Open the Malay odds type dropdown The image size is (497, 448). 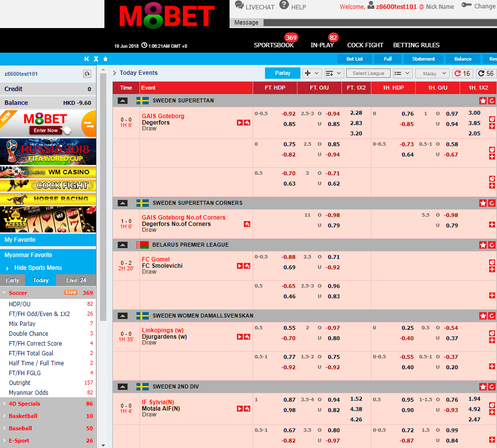432,73
